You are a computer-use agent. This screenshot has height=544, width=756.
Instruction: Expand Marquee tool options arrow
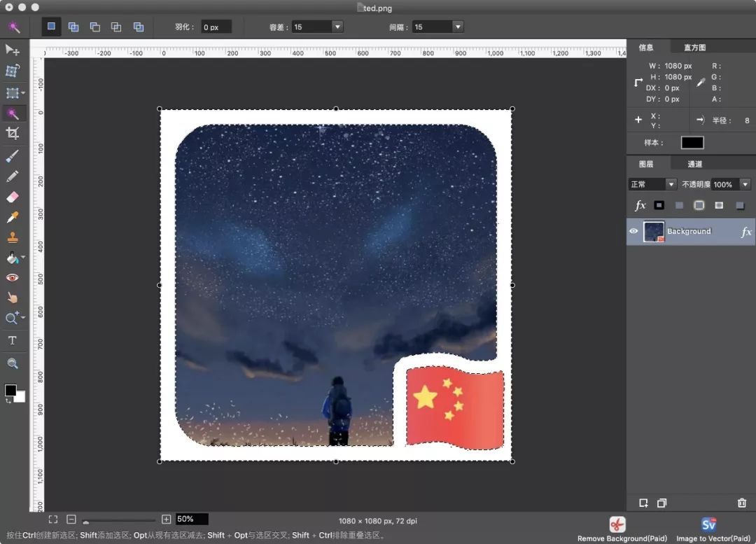(x=22, y=92)
